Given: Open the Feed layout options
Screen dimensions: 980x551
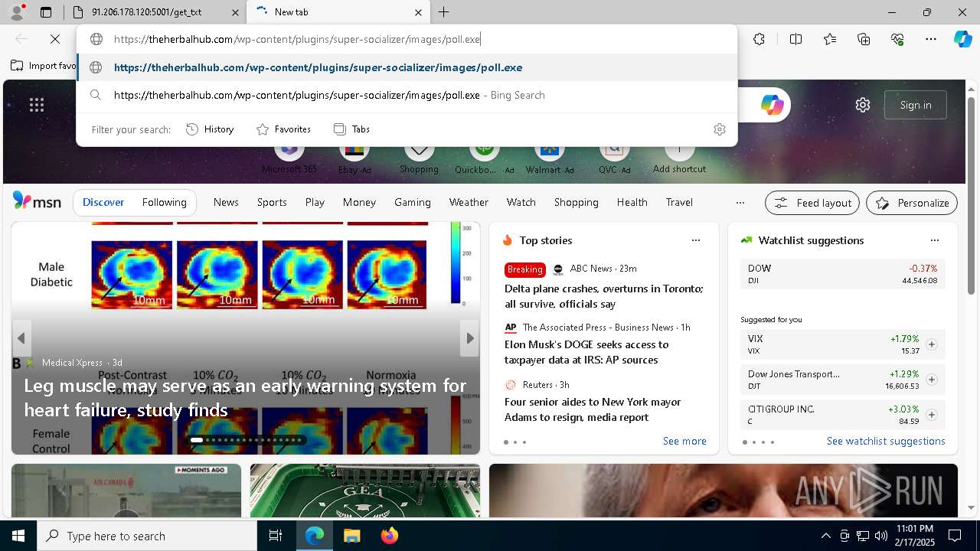Looking at the screenshot, I should [x=812, y=203].
